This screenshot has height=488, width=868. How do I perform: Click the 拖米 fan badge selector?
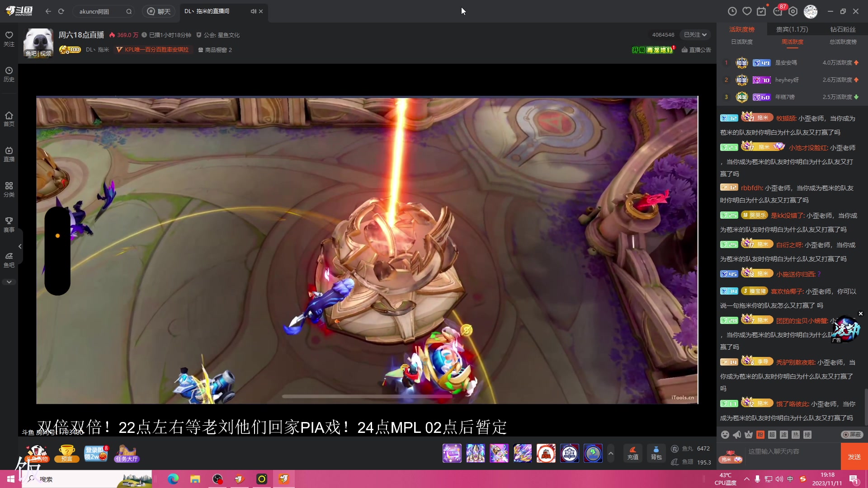click(x=731, y=456)
